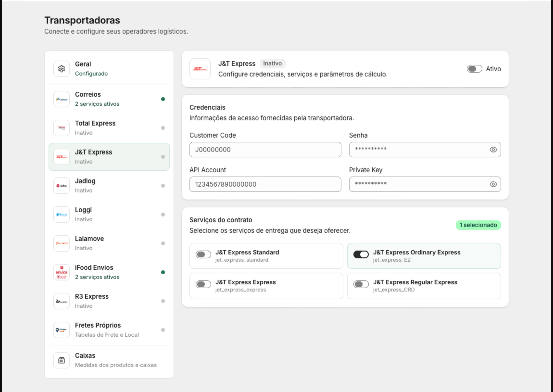Click the 'Credenciais' heading
Screen dimensions: 553x392
coord(207,107)
